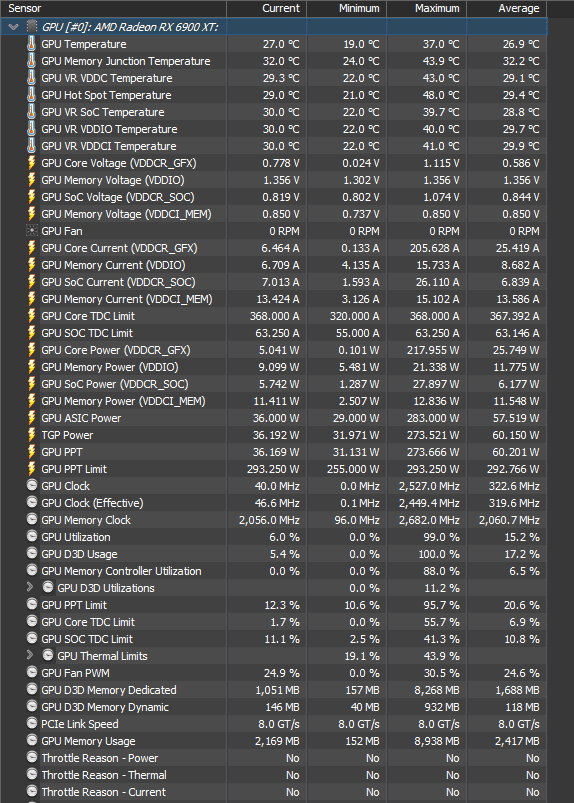Select the GPU Hot Spot Temperature label
The image size is (574, 803).
(107, 95)
